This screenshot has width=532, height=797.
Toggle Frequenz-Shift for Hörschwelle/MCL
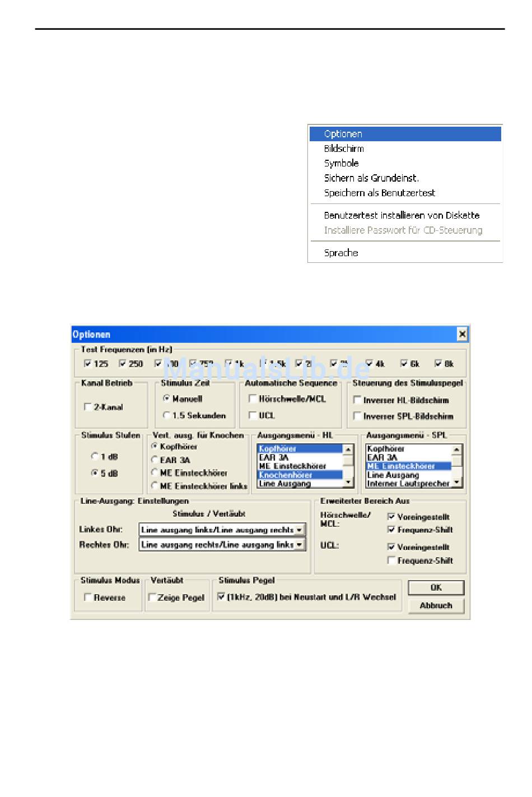[391, 530]
